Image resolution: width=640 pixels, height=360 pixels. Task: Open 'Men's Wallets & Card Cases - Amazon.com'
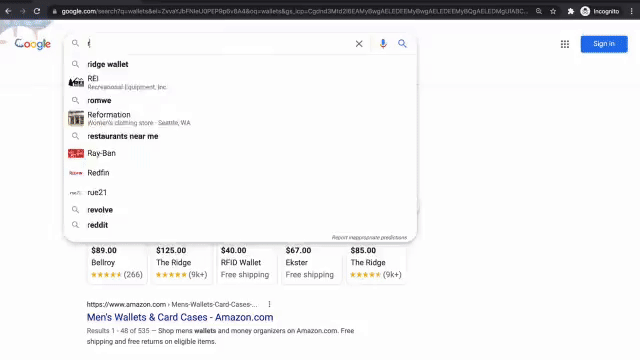[x=180, y=317]
